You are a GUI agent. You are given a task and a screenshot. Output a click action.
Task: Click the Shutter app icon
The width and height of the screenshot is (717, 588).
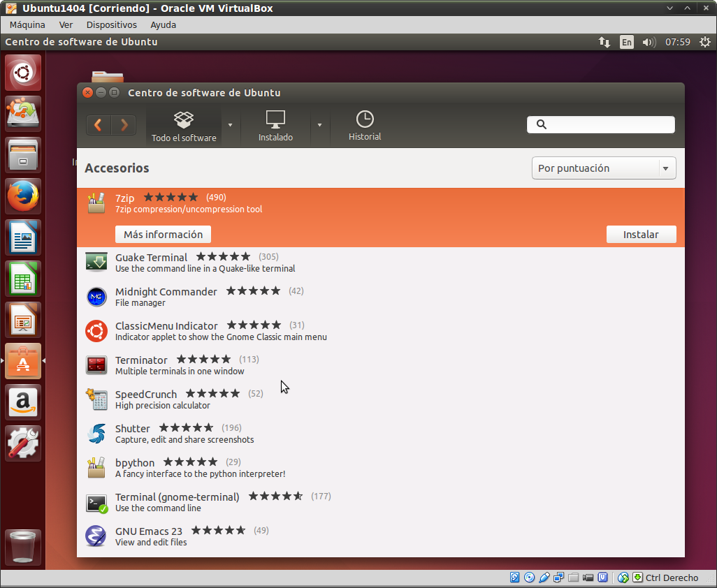coord(96,434)
